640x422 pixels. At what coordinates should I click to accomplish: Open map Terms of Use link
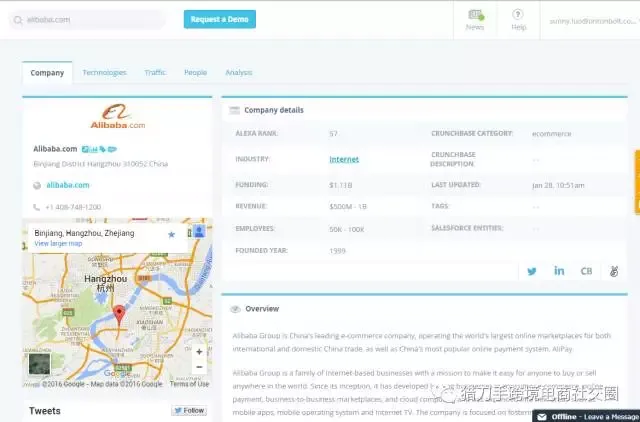(189, 384)
